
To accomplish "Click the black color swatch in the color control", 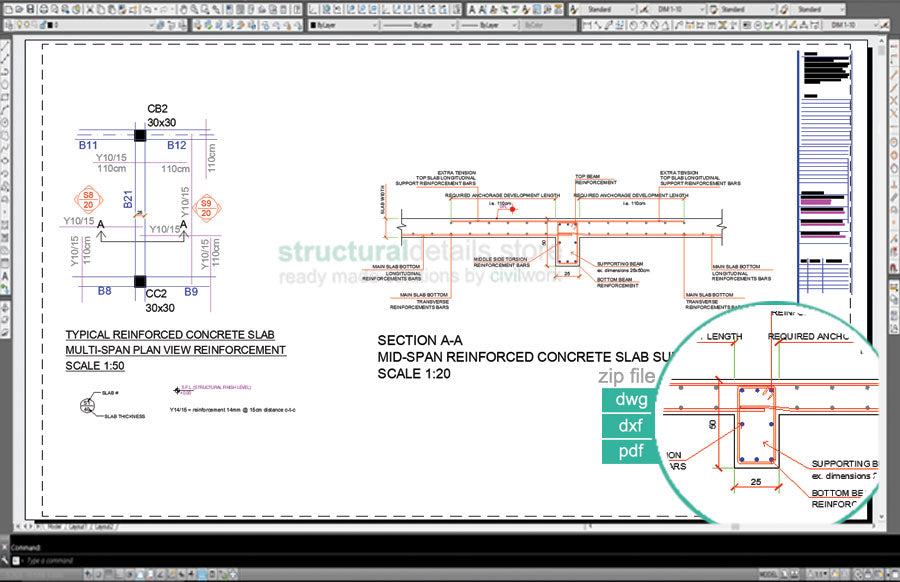I will 315,24.
